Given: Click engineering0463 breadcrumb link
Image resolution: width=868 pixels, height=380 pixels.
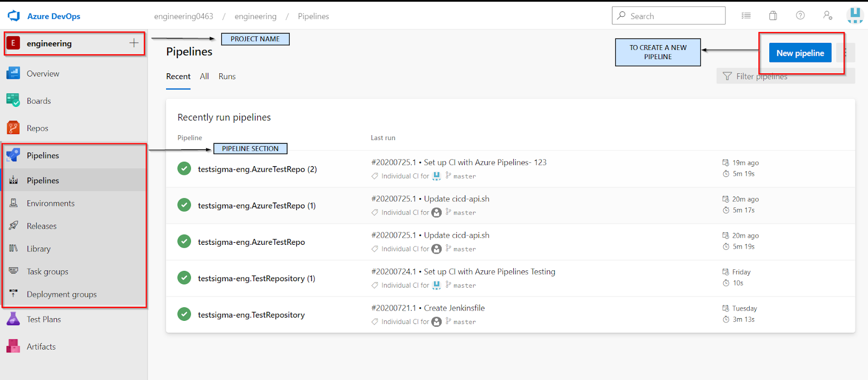Looking at the screenshot, I should [183, 16].
